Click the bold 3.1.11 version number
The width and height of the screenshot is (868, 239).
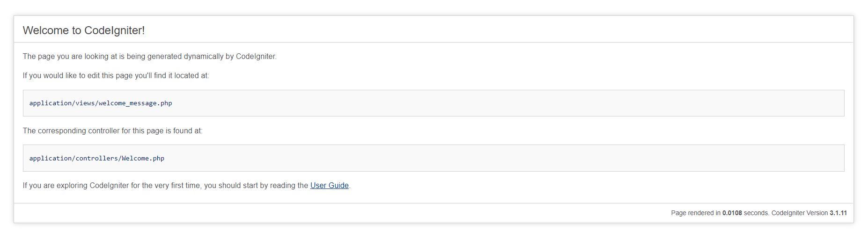pyautogui.click(x=838, y=213)
